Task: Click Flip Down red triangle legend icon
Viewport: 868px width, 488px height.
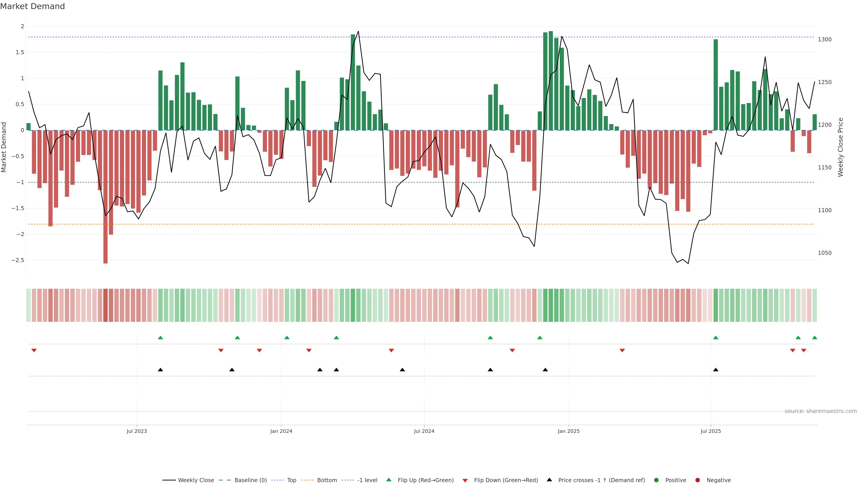Action: pyautogui.click(x=465, y=481)
